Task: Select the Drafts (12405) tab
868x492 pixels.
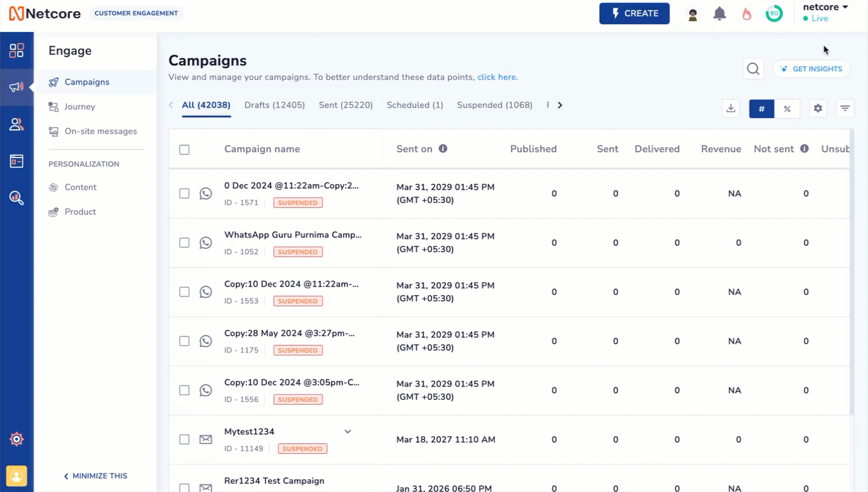Action: [275, 105]
